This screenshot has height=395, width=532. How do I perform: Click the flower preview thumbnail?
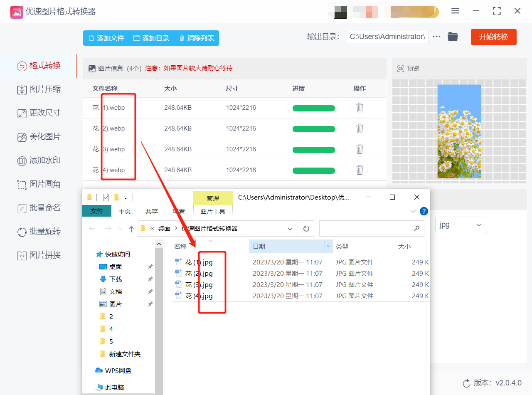459,131
